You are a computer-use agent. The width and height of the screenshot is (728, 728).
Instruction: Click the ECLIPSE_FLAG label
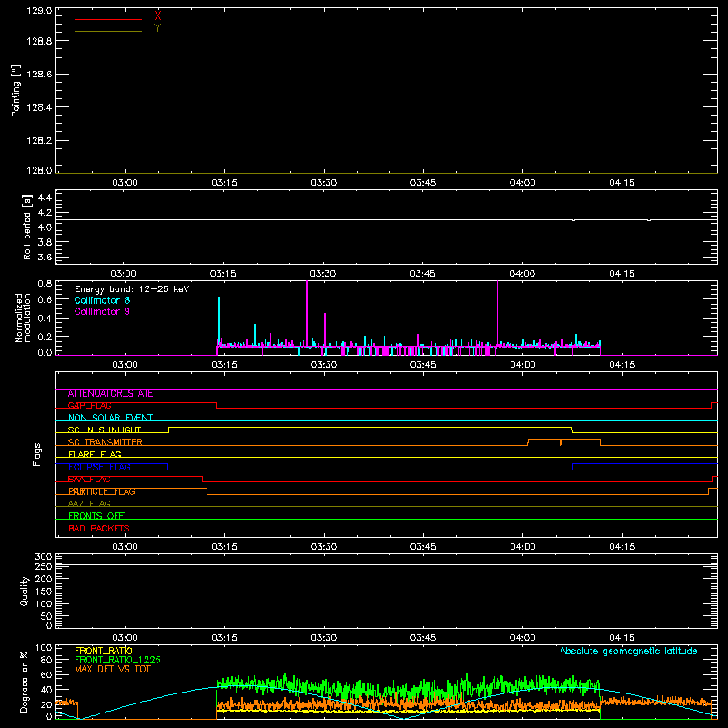[99, 467]
